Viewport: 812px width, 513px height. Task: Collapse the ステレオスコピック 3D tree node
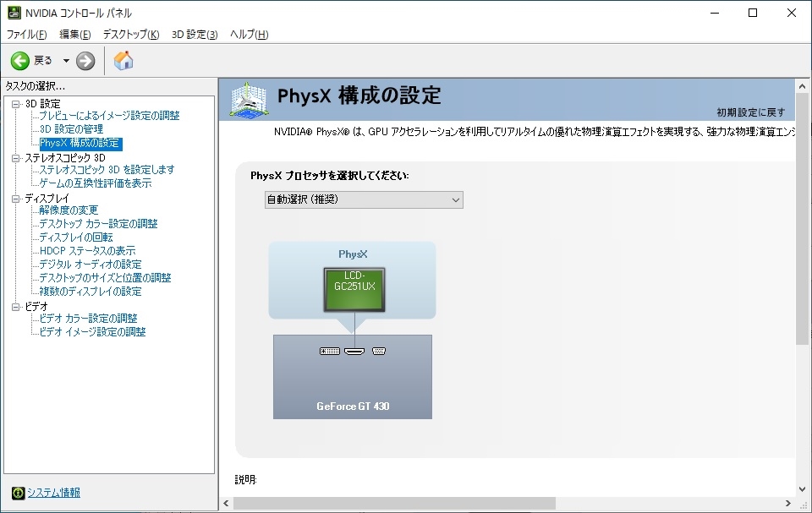coord(16,158)
